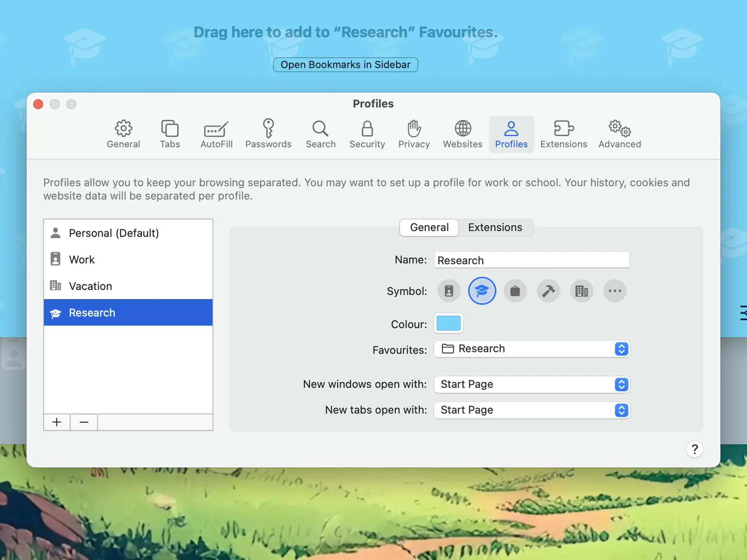
Task: Open the Privacy settings pane
Action: pyautogui.click(x=414, y=134)
